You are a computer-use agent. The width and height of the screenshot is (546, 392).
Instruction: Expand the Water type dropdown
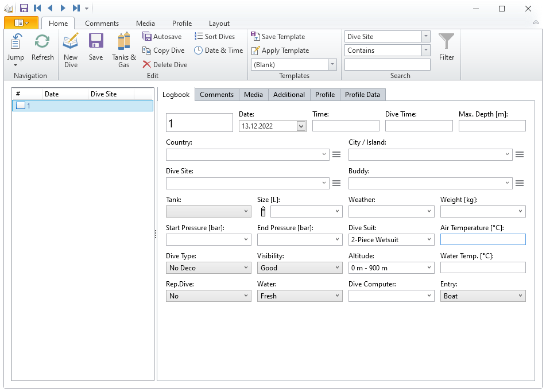(337, 296)
